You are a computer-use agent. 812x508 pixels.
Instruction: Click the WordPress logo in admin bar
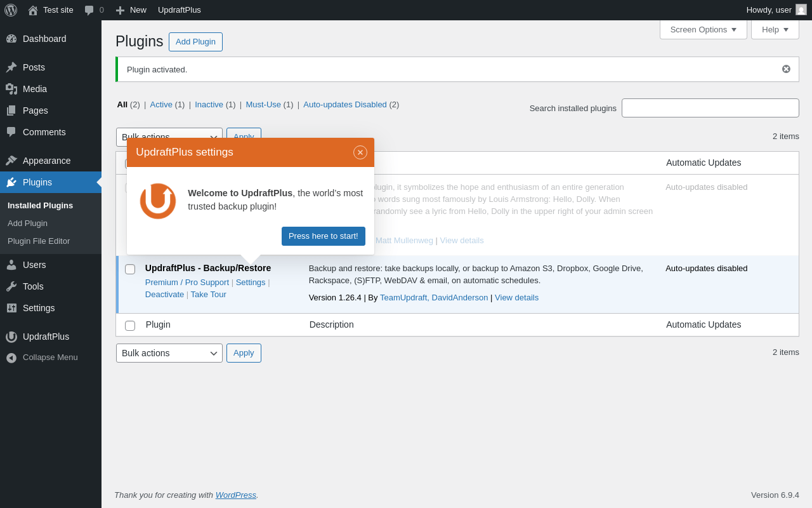pyautogui.click(x=11, y=10)
